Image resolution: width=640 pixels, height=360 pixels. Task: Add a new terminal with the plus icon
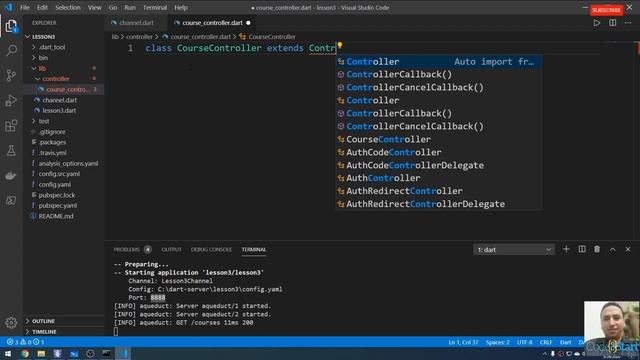click(x=566, y=249)
